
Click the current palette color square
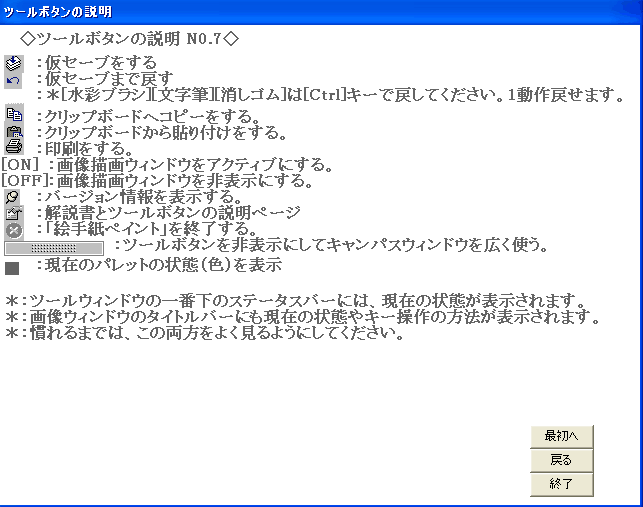pos(12,267)
